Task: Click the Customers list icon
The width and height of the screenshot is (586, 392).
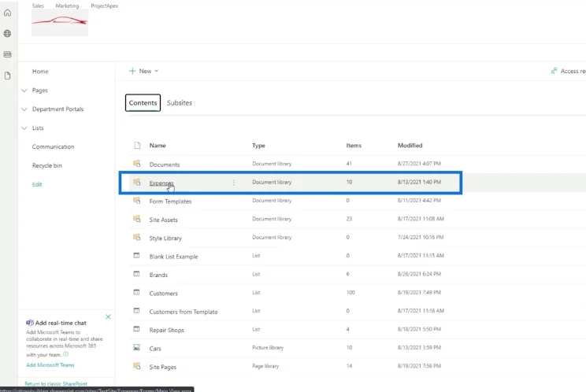Action: [x=136, y=292]
